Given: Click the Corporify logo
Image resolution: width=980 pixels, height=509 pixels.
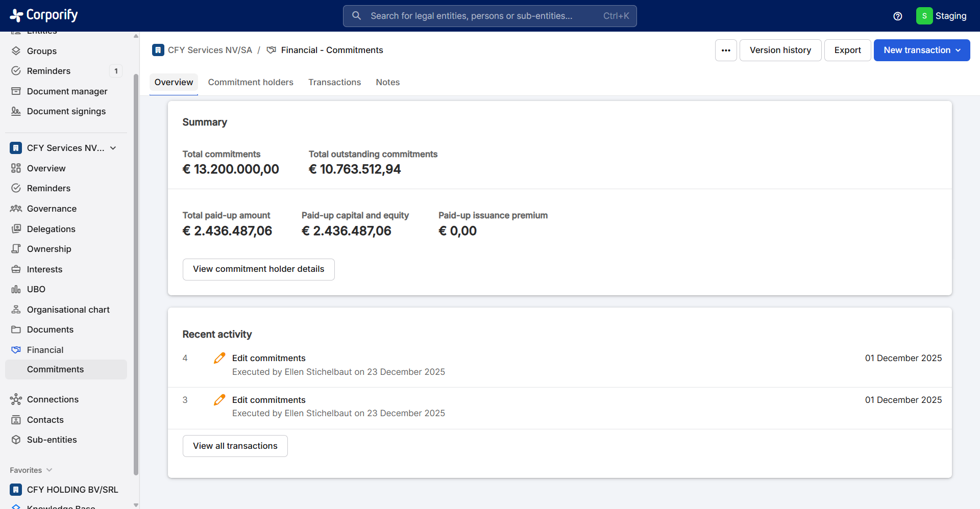Looking at the screenshot, I should [x=44, y=15].
